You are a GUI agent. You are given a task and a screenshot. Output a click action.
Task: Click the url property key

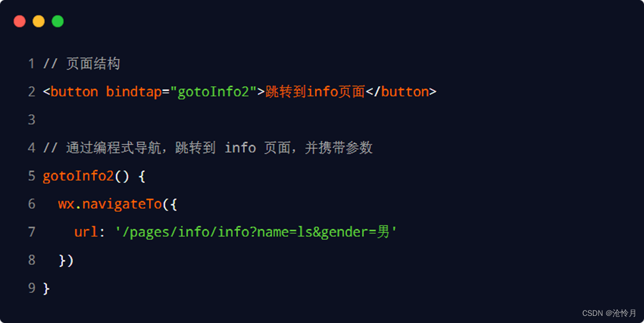[86, 232]
